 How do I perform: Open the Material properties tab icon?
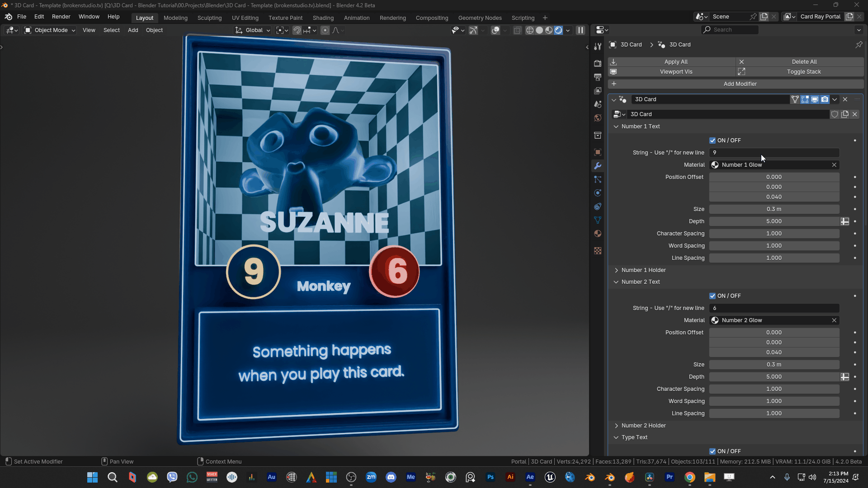point(598,234)
